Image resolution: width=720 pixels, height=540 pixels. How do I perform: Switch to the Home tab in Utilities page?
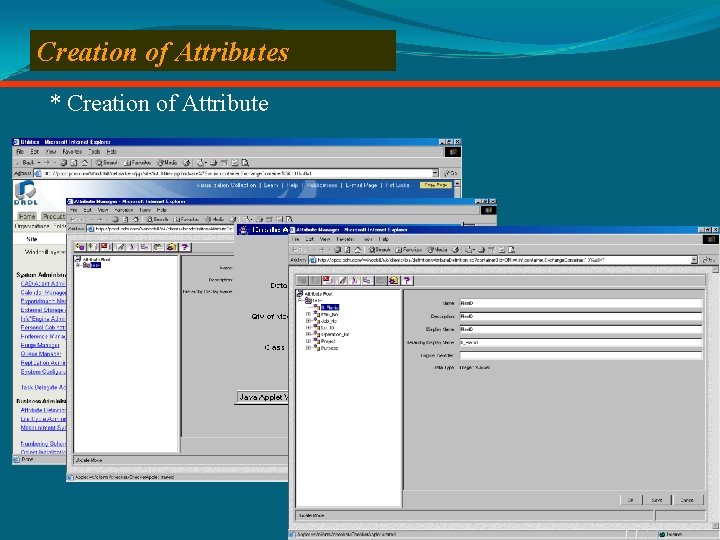tap(27, 216)
